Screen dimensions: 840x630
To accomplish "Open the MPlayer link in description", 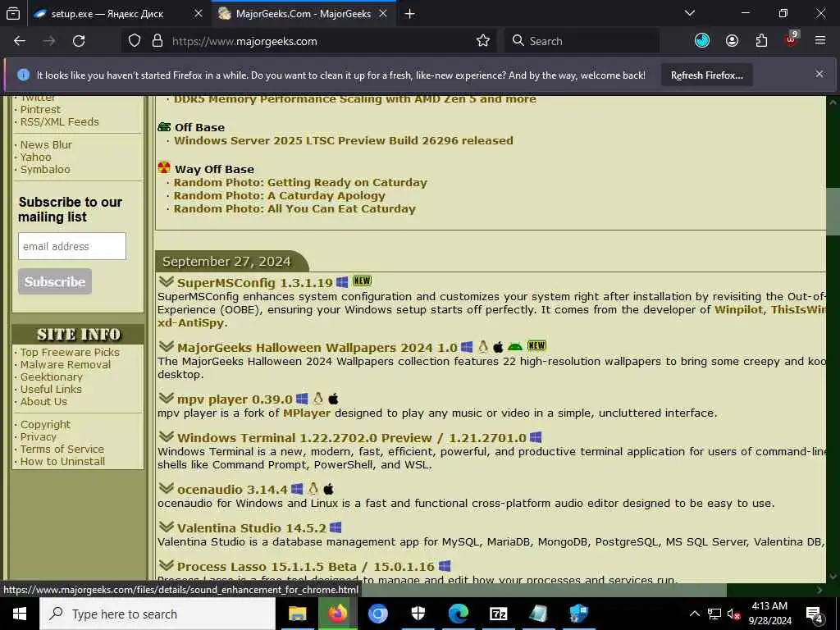I will tap(307, 413).
